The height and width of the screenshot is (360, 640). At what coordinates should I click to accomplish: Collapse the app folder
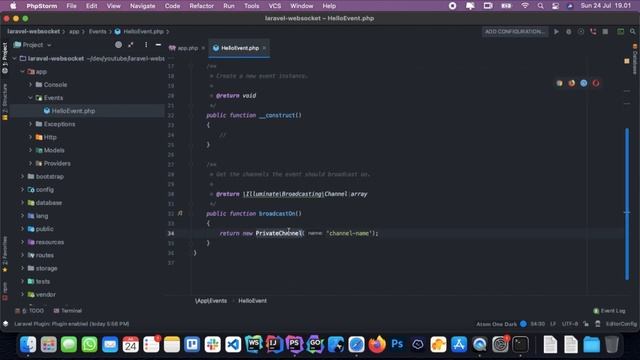22,71
